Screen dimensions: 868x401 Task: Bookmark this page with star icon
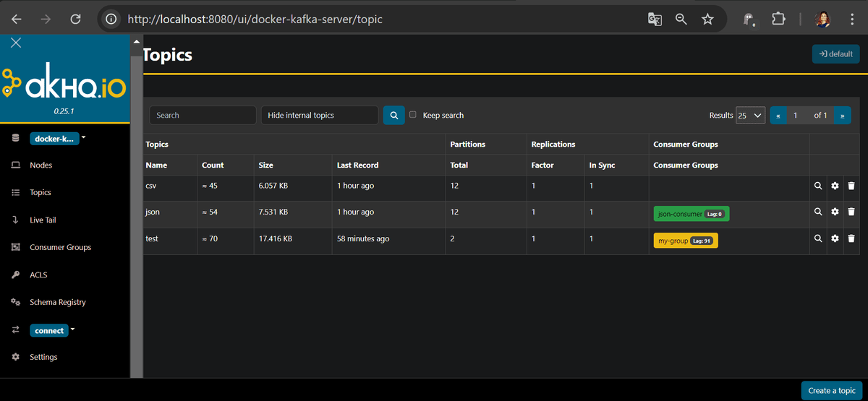click(707, 20)
